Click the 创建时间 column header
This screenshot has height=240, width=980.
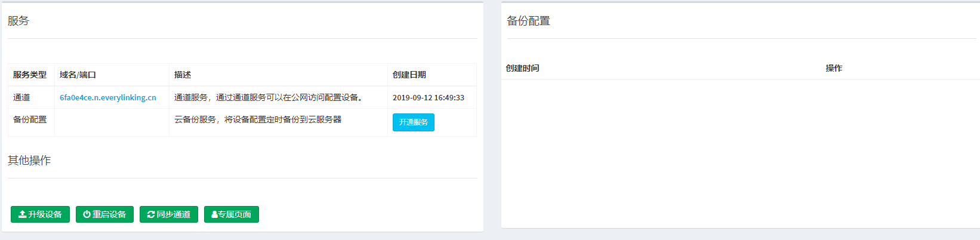pos(522,68)
